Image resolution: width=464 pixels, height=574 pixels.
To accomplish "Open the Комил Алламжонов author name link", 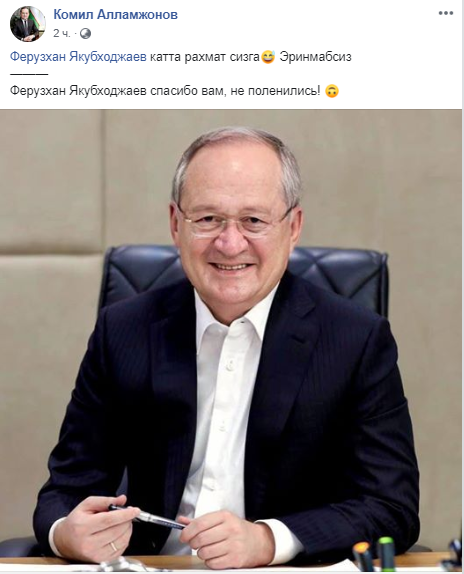I will tap(116, 15).
